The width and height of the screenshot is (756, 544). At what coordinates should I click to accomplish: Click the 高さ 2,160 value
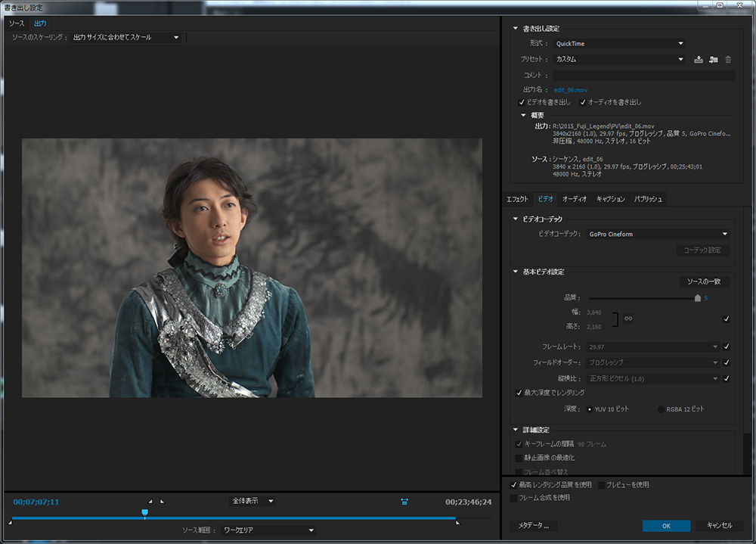pyautogui.click(x=594, y=327)
